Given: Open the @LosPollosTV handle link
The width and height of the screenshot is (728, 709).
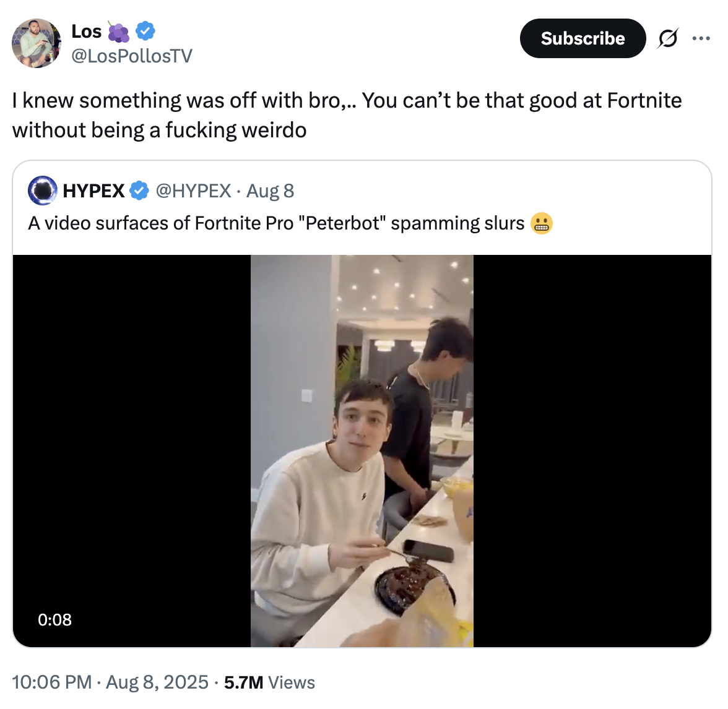Looking at the screenshot, I should (132, 56).
